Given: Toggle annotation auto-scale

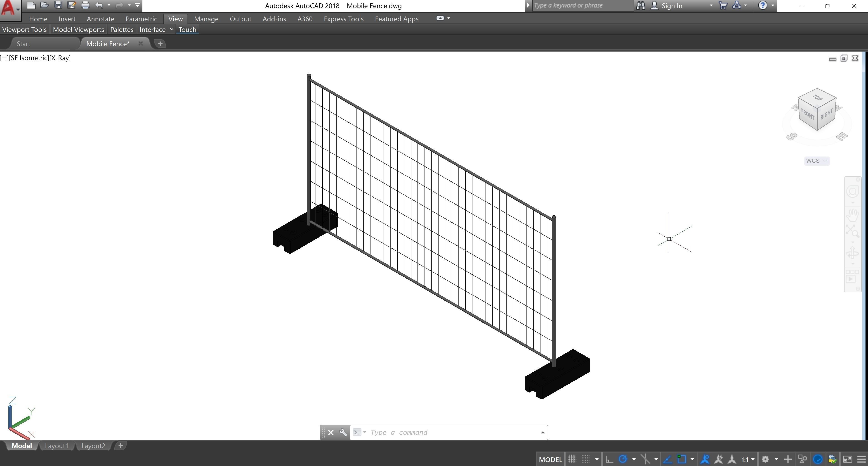Looking at the screenshot, I should (x=718, y=459).
